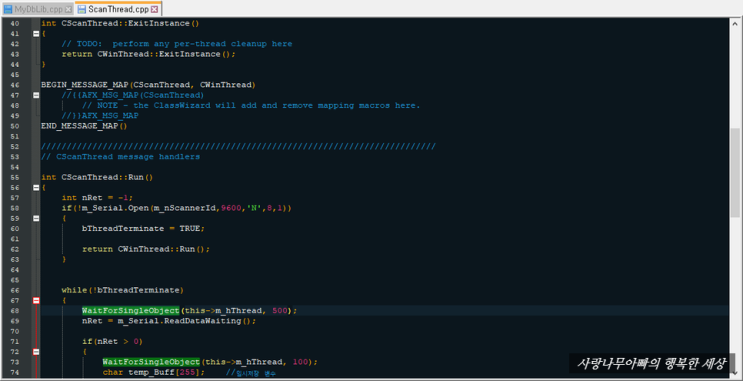Image resolution: width=743 pixels, height=381 pixels.
Task: Close the ScanThread.cpp tab
Action: [154, 9]
